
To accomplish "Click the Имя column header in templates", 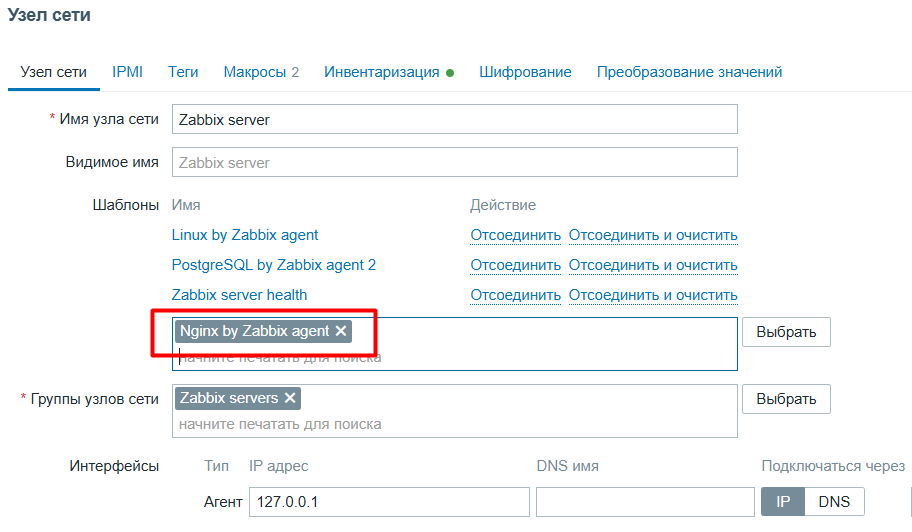I will (186, 205).
